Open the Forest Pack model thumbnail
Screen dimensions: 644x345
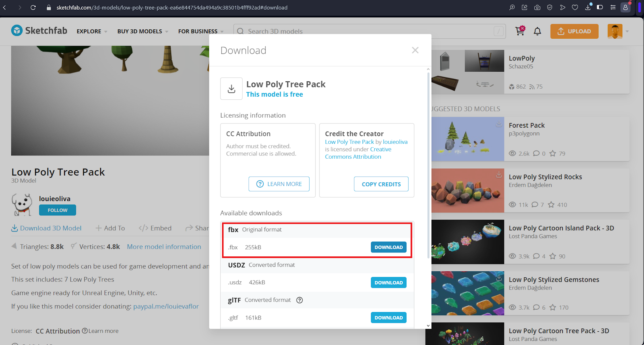tap(468, 139)
